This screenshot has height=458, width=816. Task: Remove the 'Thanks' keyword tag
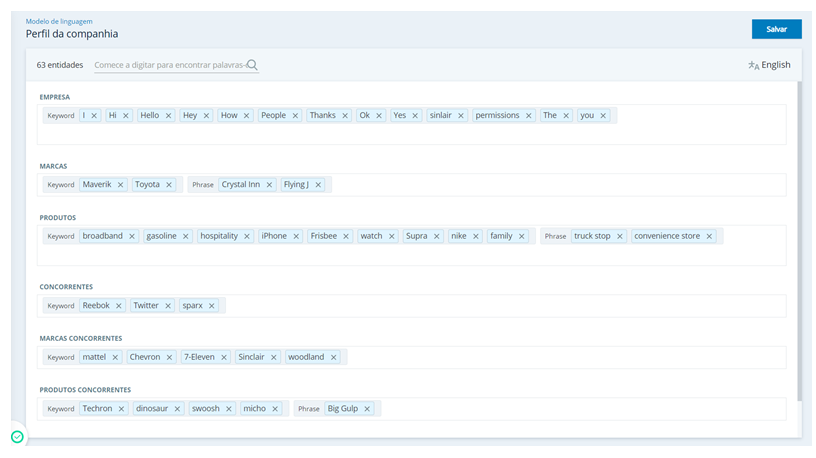345,116
